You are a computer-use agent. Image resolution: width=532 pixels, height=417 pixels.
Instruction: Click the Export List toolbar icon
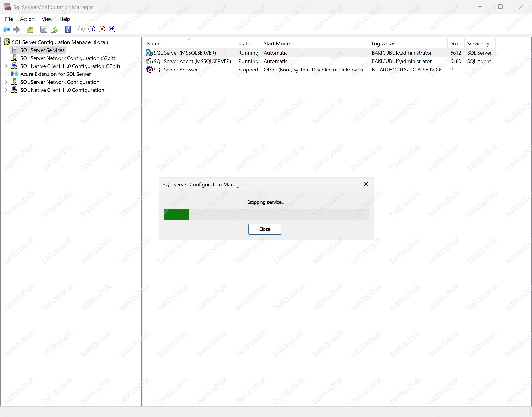point(54,29)
